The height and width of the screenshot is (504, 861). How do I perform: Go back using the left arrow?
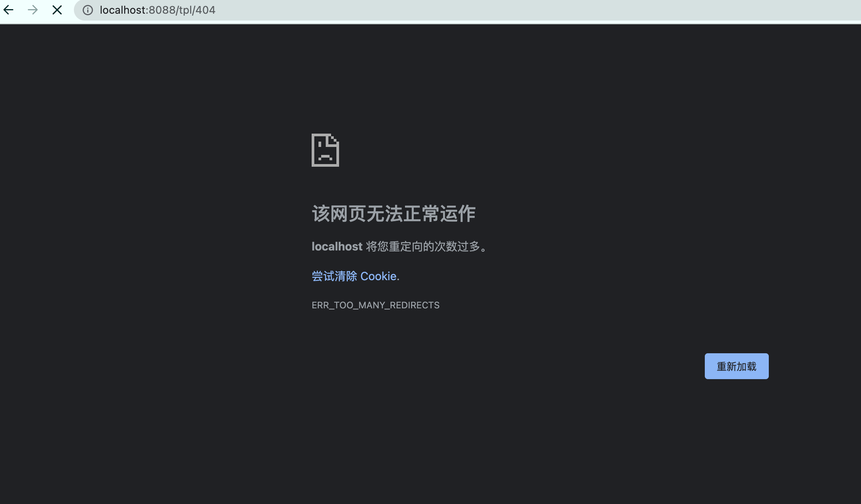(x=8, y=10)
